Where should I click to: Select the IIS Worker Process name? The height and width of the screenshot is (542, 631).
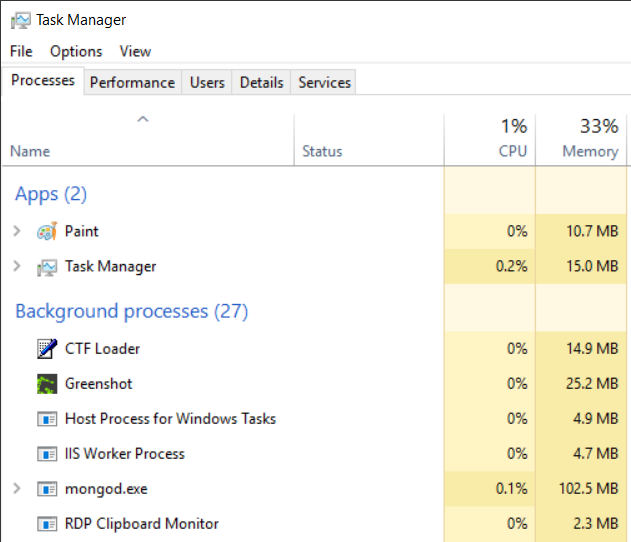pos(125,454)
